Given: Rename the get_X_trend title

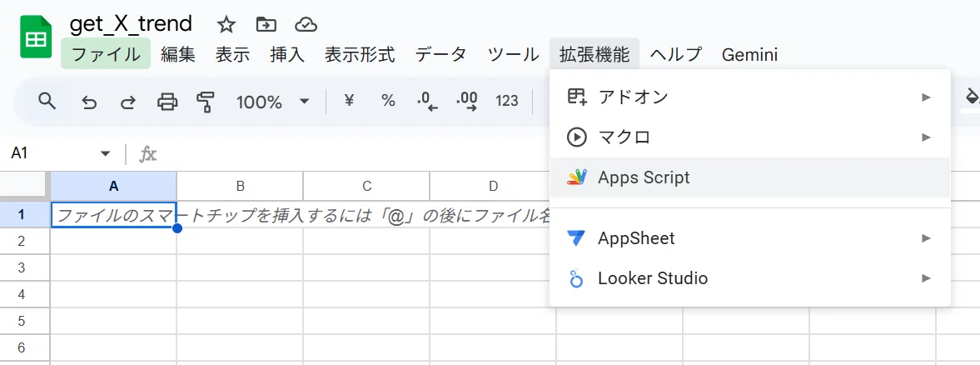Looking at the screenshot, I should pos(131,24).
